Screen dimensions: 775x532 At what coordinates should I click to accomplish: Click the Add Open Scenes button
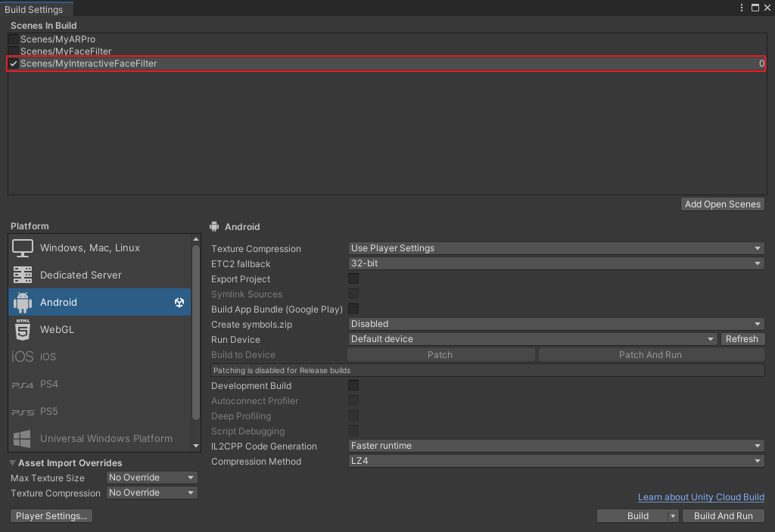[723, 204]
